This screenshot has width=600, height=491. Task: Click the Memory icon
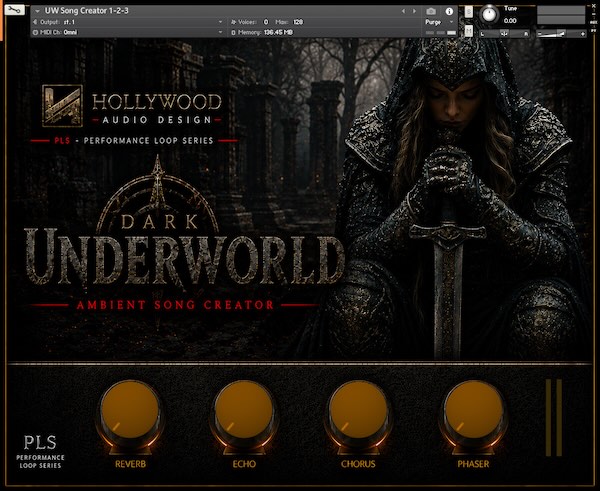pyautogui.click(x=233, y=33)
